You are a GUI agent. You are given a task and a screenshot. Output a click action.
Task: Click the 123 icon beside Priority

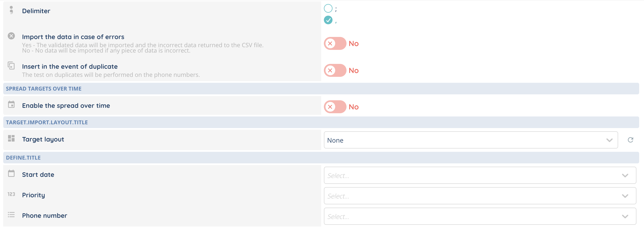(x=11, y=194)
